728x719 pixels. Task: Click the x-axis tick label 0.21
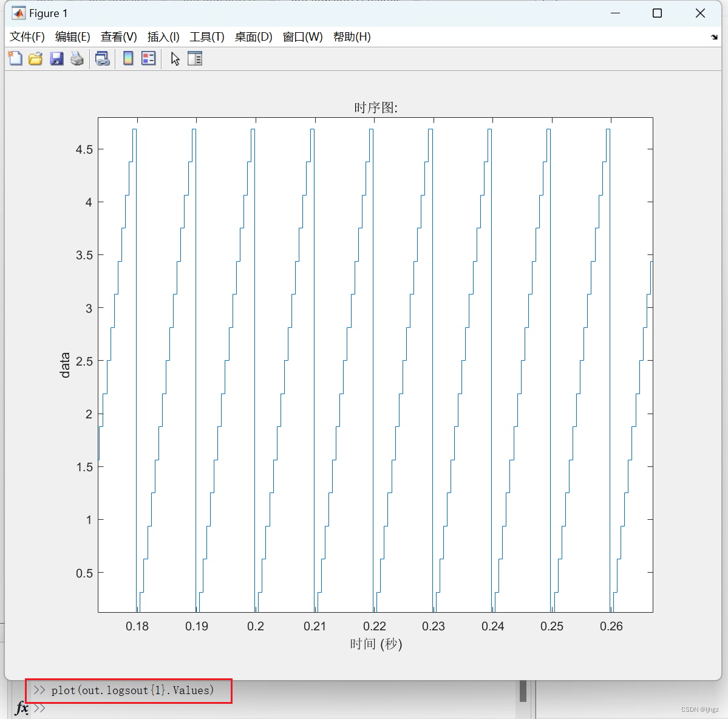(315, 626)
